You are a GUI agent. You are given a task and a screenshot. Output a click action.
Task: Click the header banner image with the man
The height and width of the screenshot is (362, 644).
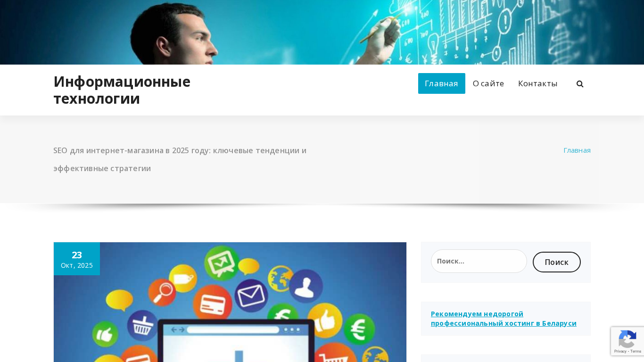[x=322, y=32]
